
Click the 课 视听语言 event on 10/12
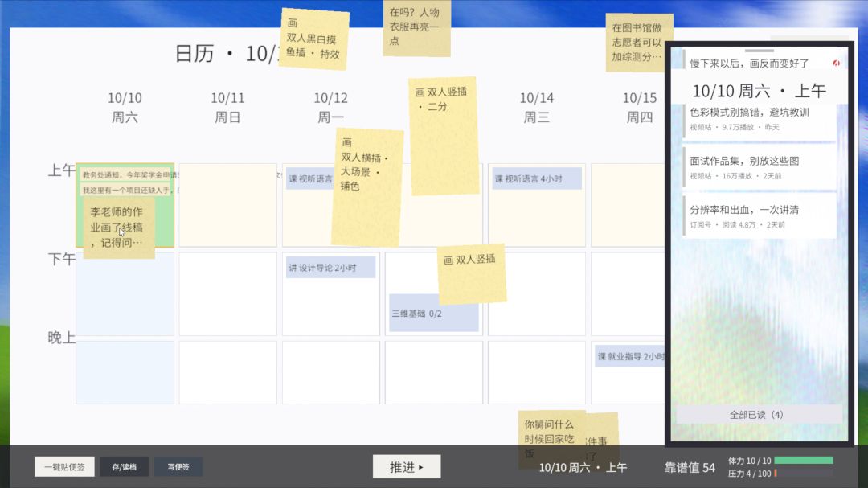pyautogui.click(x=310, y=179)
